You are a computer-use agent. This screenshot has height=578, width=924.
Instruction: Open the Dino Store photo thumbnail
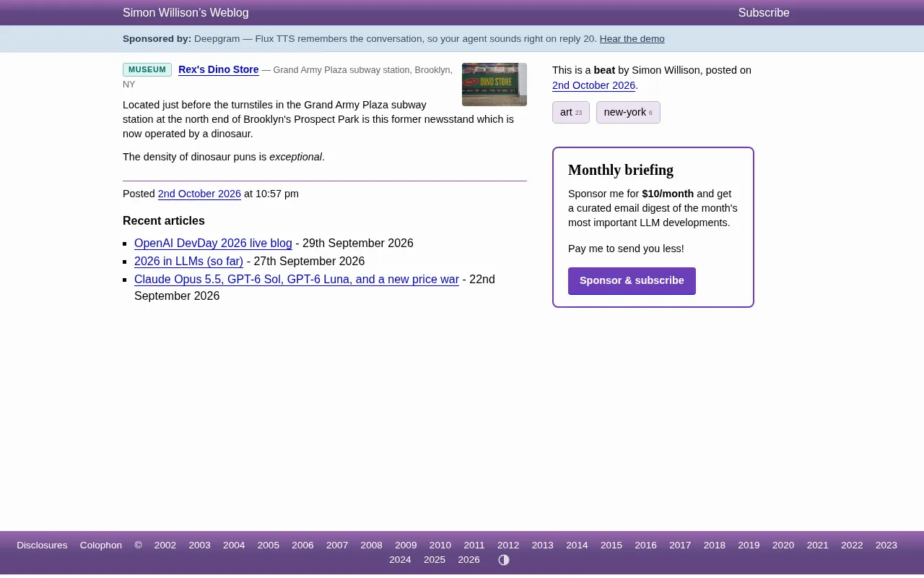pyautogui.click(x=494, y=85)
